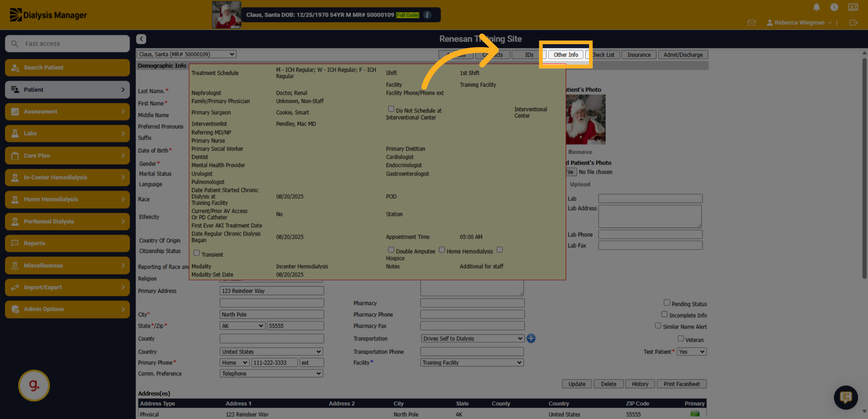
Task: Open the patient info 'i' icon
Action: point(427,15)
